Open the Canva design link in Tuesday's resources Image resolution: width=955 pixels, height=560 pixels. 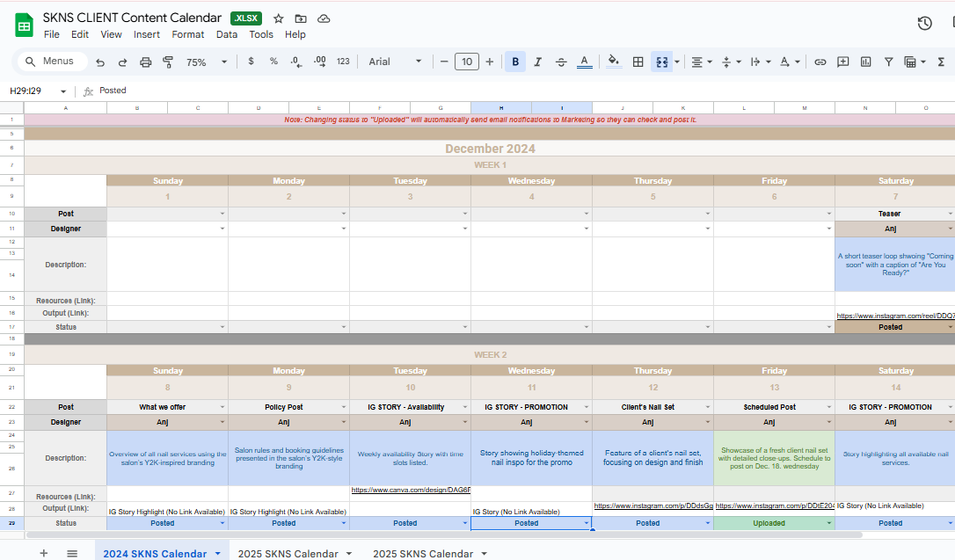pyautogui.click(x=410, y=490)
